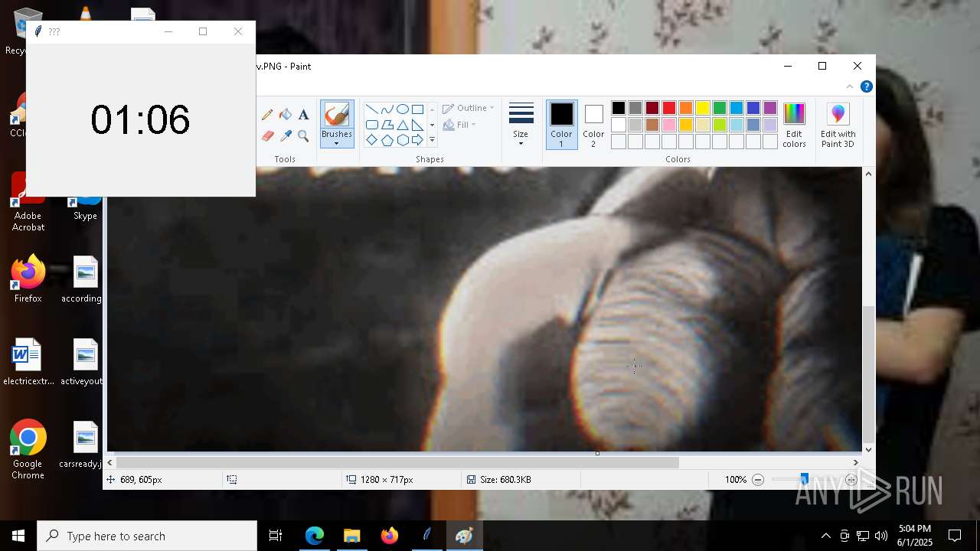Select the Text tool

pos(303,115)
